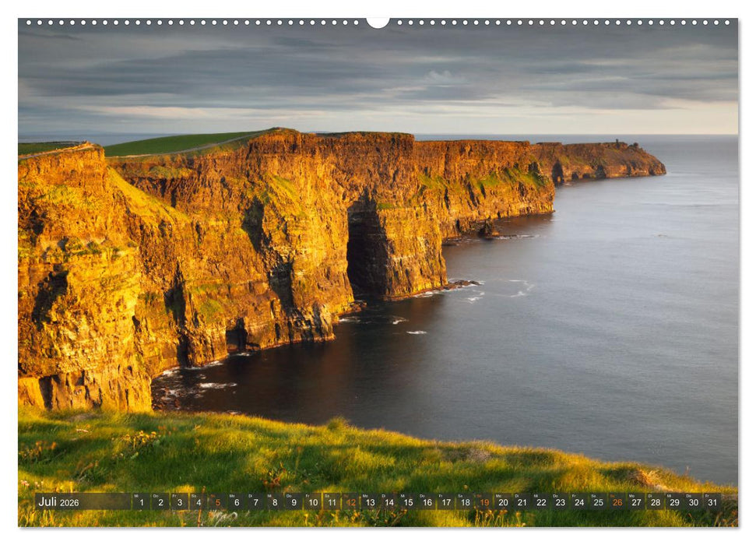
Task: Select day 7 in the date strip
Action: (255, 502)
